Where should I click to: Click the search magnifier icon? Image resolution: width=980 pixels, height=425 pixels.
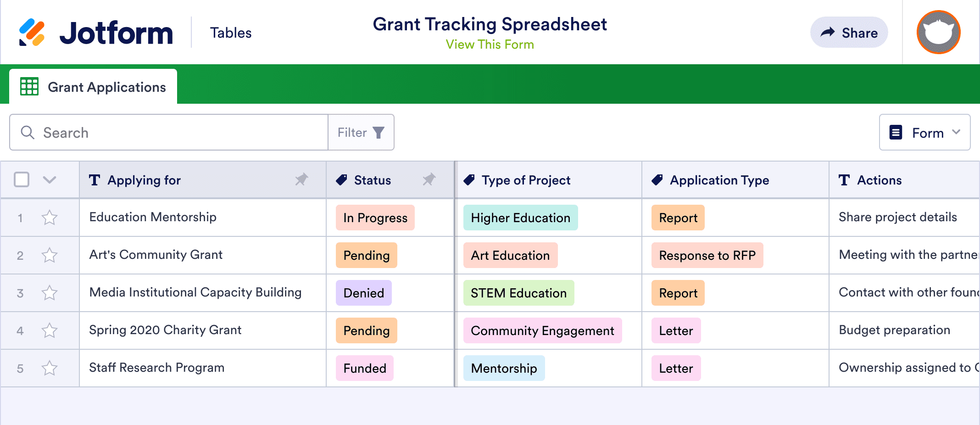coord(28,132)
